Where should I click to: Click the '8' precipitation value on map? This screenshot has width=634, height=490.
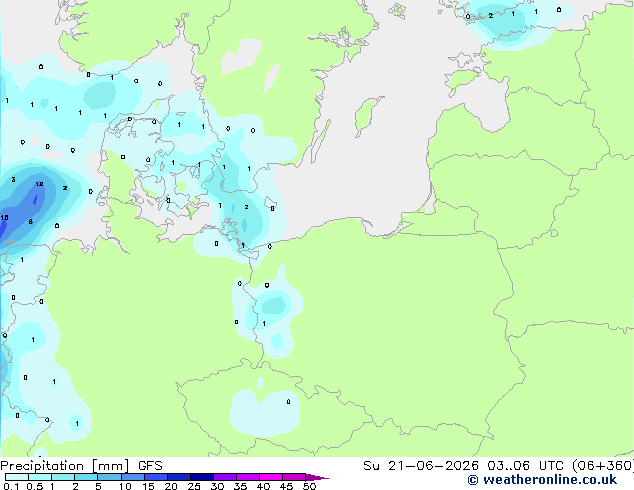pos(30,222)
